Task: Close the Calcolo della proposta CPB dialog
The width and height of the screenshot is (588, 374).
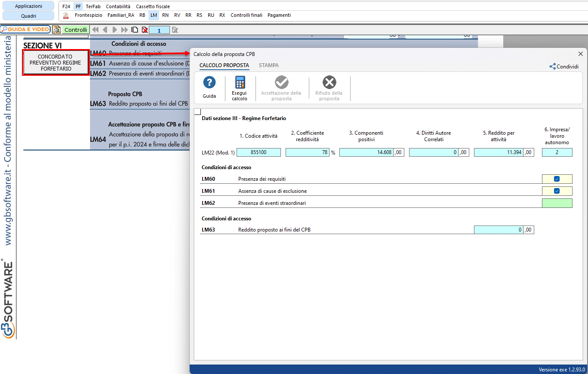Action: coord(580,54)
